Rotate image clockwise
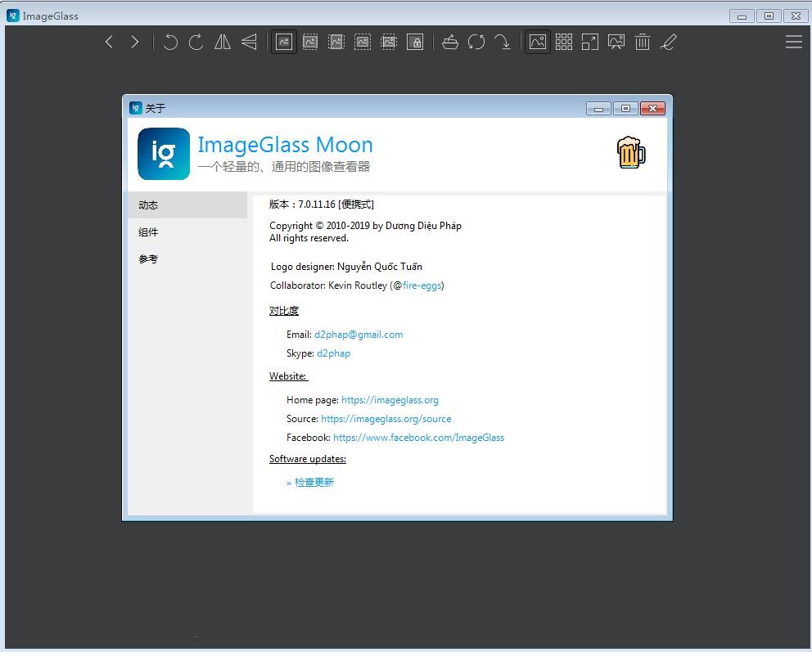812x652 pixels. pyautogui.click(x=196, y=42)
